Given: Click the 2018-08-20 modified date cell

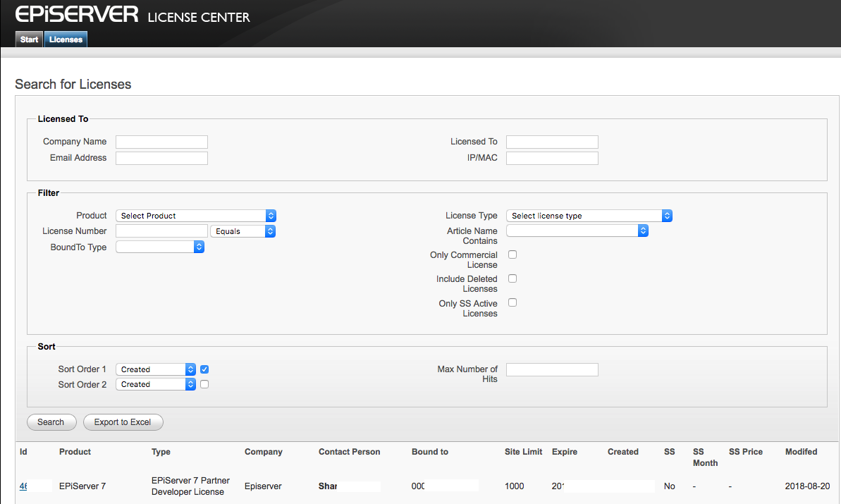Looking at the screenshot, I should coord(807,486).
